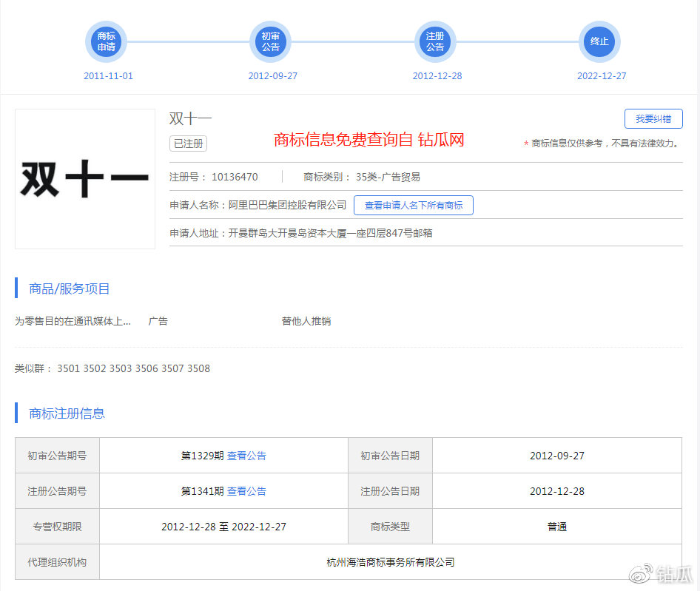Select the timeline date 2012-12-28

(437, 76)
